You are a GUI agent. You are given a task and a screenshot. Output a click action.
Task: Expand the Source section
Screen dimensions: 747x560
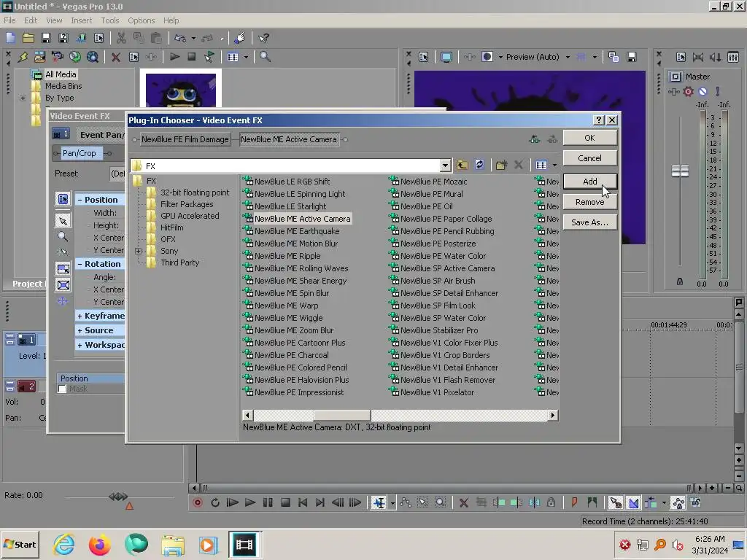click(80, 330)
